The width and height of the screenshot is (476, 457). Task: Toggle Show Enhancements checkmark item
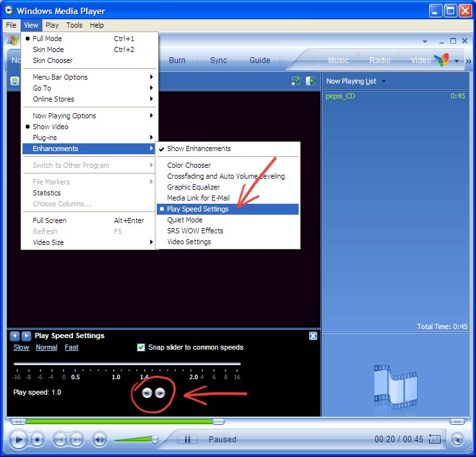pyautogui.click(x=227, y=148)
